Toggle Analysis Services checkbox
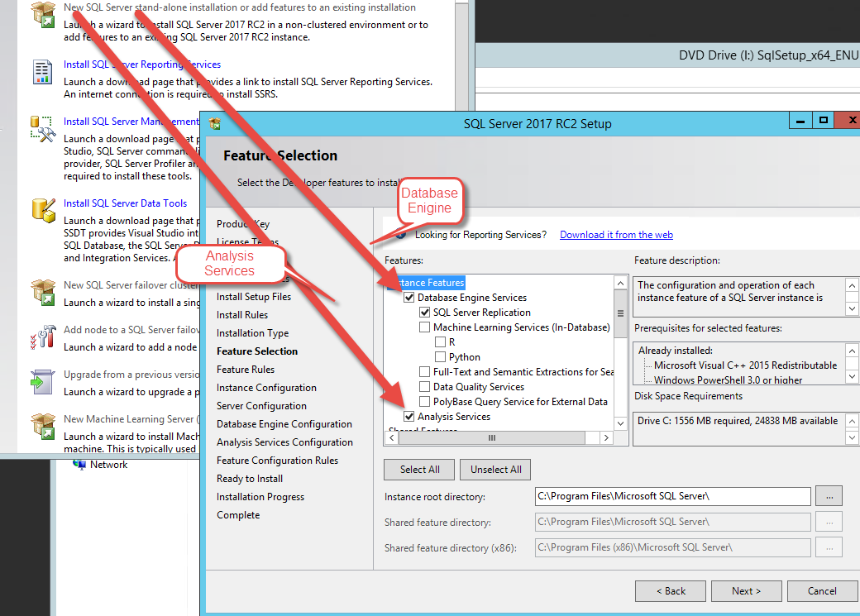Image resolution: width=860 pixels, height=616 pixels. point(409,417)
